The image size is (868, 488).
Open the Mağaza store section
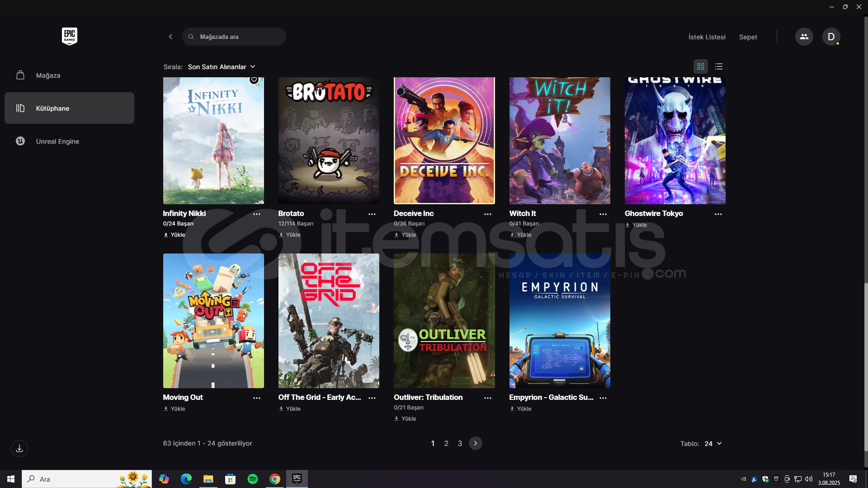[x=69, y=75]
